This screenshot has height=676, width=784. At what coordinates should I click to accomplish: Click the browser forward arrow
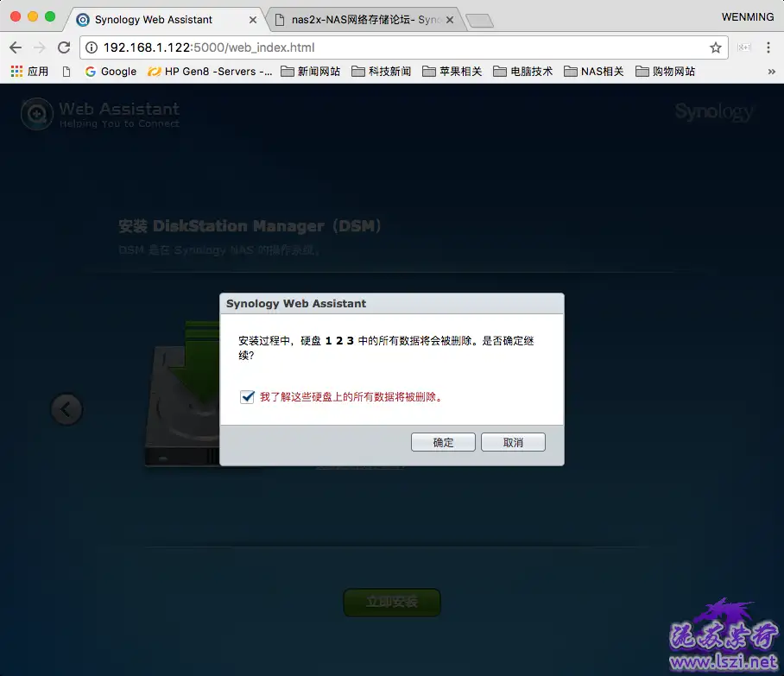click(39, 47)
